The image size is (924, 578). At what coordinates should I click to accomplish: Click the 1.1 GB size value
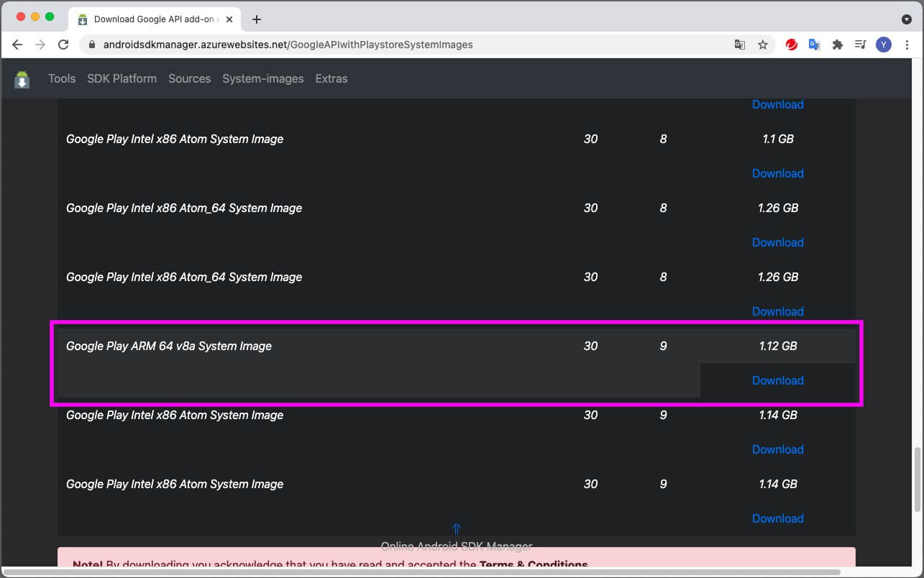tap(778, 139)
